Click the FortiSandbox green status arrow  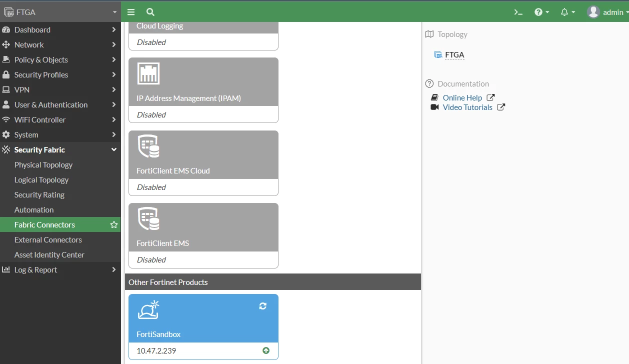coord(266,350)
